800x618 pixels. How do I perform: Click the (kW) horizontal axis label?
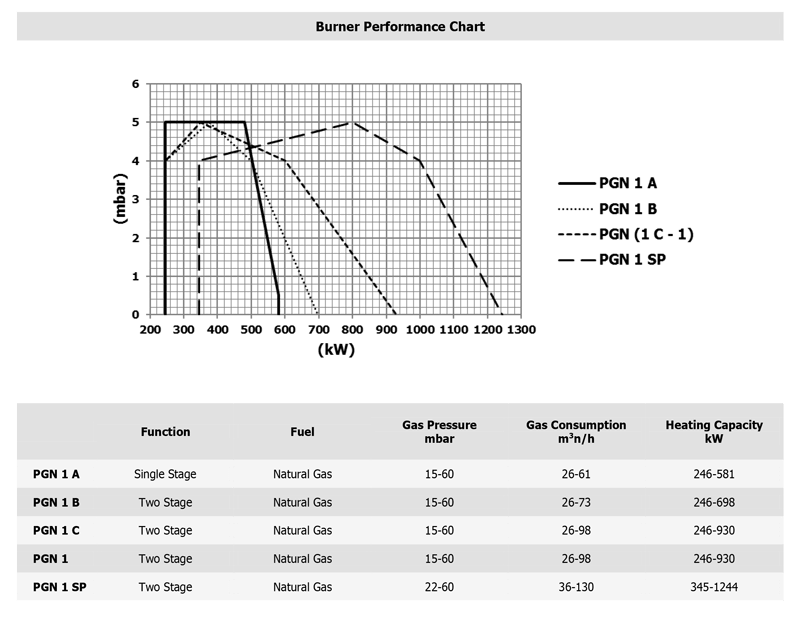coord(336,350)
